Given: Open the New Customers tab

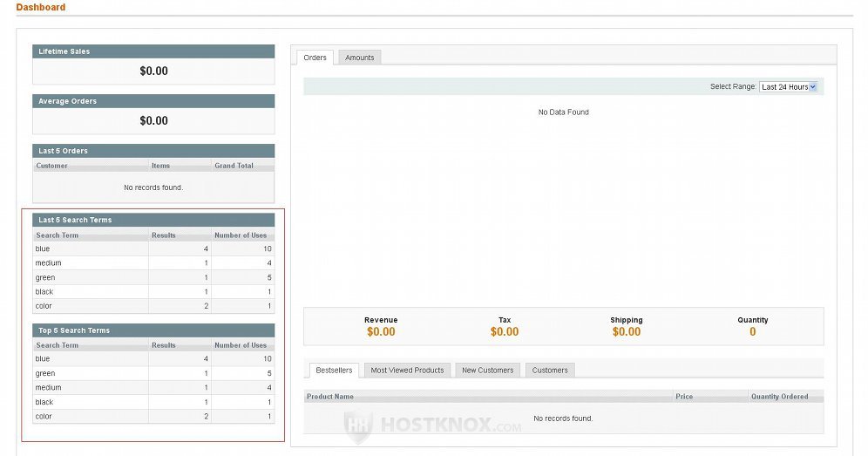Looking at the screenshot, I should (487, 371).
